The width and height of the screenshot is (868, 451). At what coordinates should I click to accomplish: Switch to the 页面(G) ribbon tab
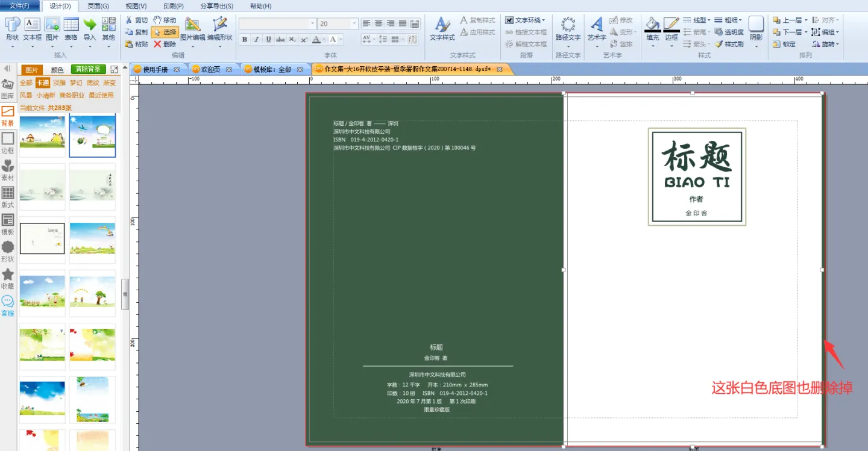click(x=98, y=6)
